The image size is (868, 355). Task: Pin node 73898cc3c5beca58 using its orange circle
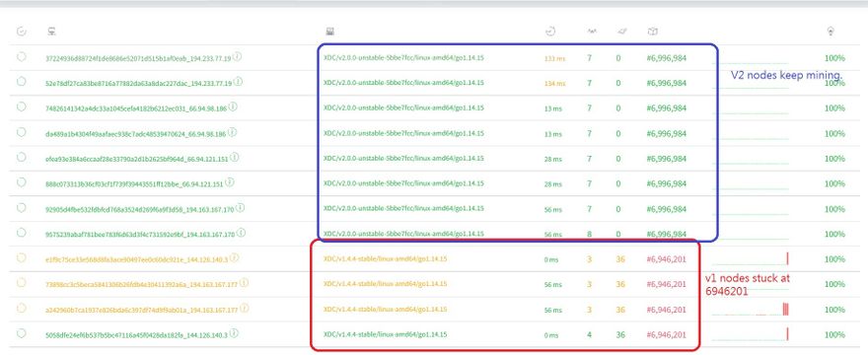coord(21,283)
